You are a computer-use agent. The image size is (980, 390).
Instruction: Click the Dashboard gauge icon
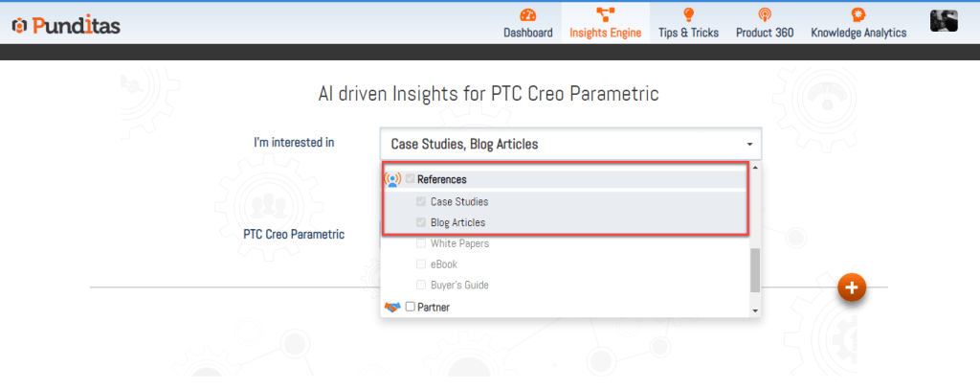pyautogui.click(x=527, y=14)
